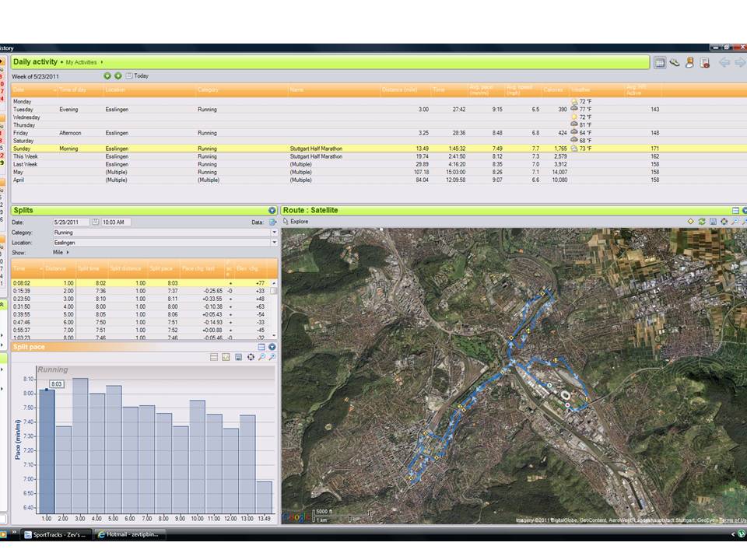The image size is (747, 560).
Task: Click the Split pane layout icon in Split pace header
Action: pyautogui.click(x=261, y=347)
